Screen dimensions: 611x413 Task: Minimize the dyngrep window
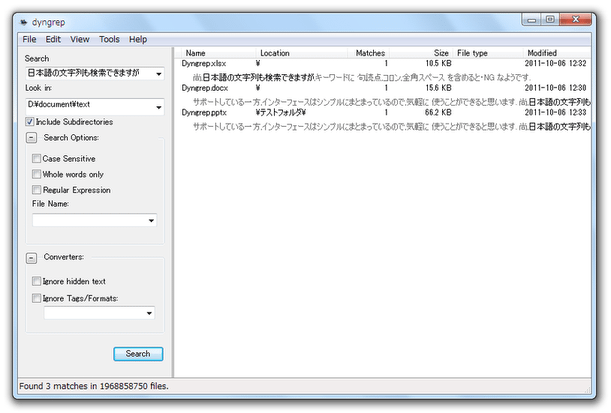[532, 19]
